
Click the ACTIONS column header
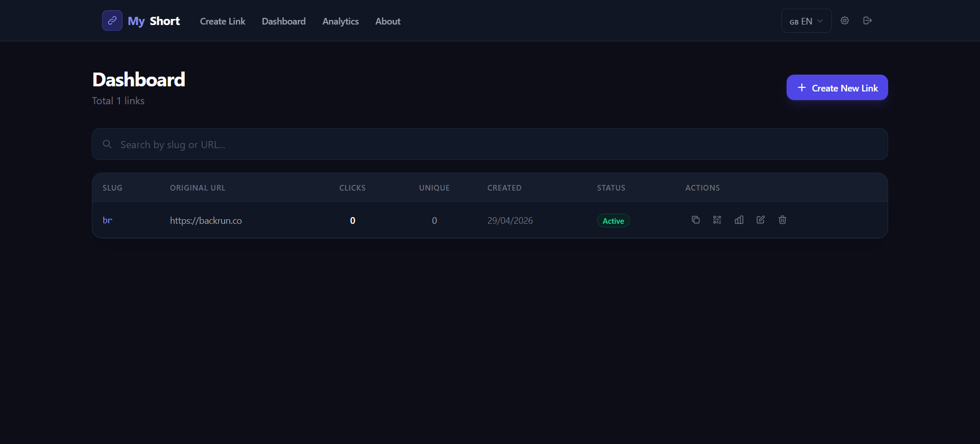point(702,188)
